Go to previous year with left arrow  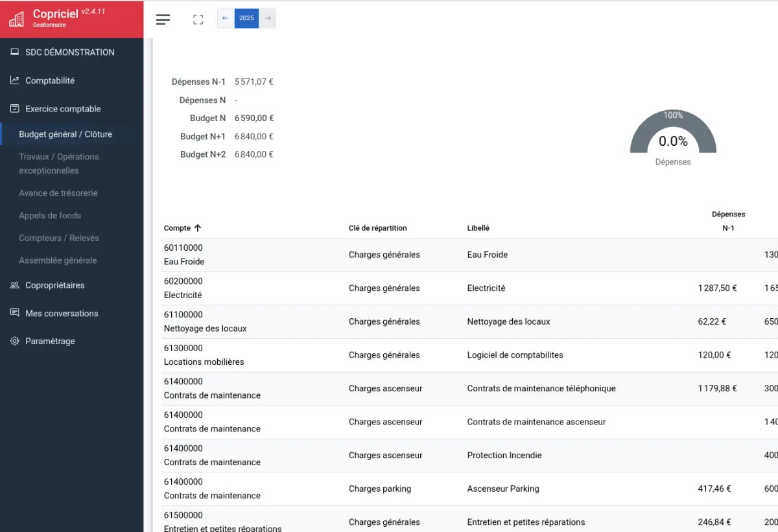tap(226, 18)
